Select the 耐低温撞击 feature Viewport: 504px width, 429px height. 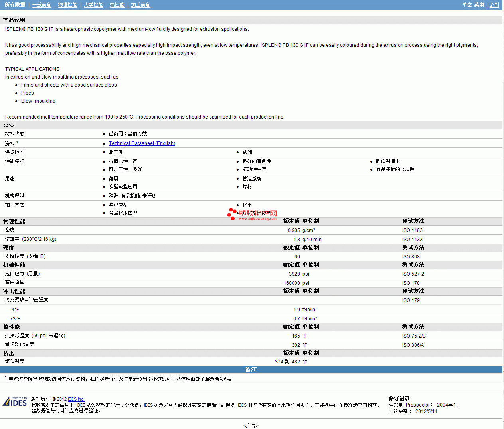(388, 161)
